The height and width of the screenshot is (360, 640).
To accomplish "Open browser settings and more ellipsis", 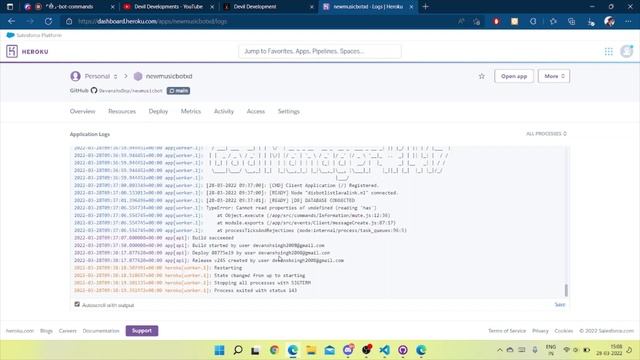I will coord(628,21).
